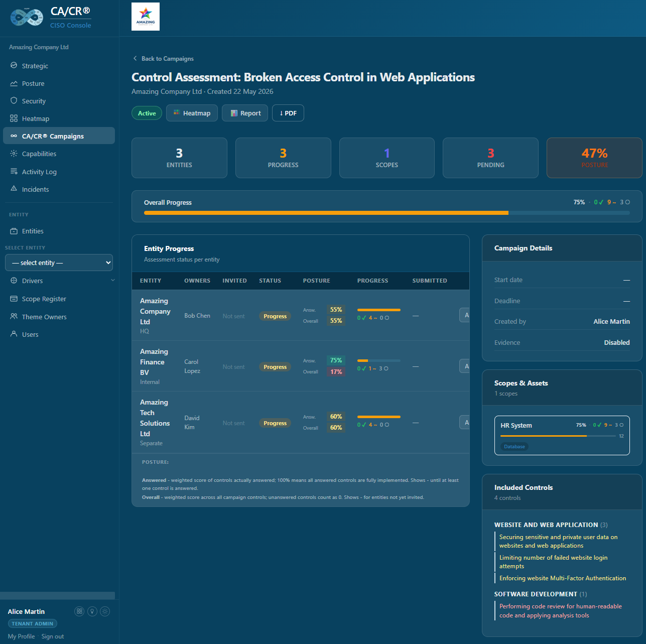
Task: Click the 3 Pending stat card
Action: coord(490,158)
